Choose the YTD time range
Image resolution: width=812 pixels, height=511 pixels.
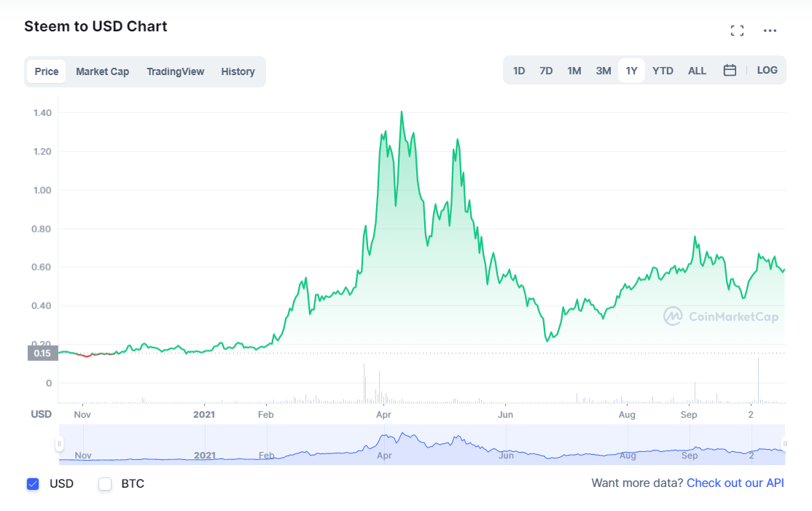point(663,71)
